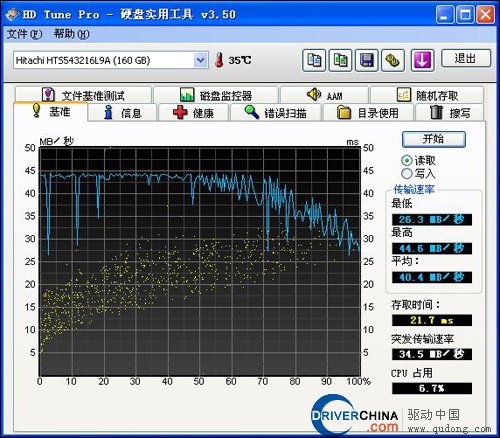Click the 开始 start button
The height and width of the screenshot is (438, 500).
coord(434,139)
